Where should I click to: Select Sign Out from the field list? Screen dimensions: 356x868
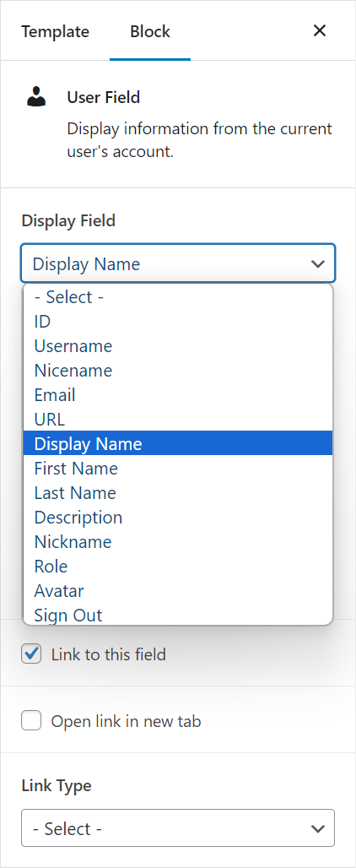pos(178,615)
